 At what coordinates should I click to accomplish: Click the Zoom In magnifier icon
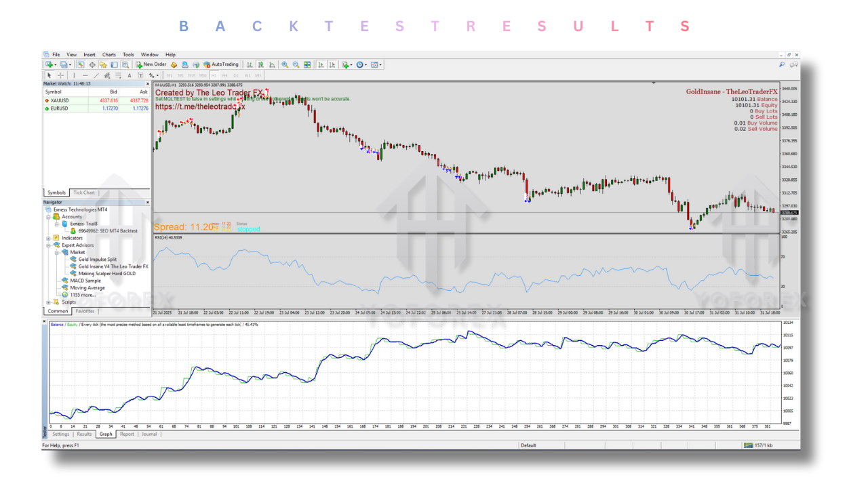pos(284,64)
